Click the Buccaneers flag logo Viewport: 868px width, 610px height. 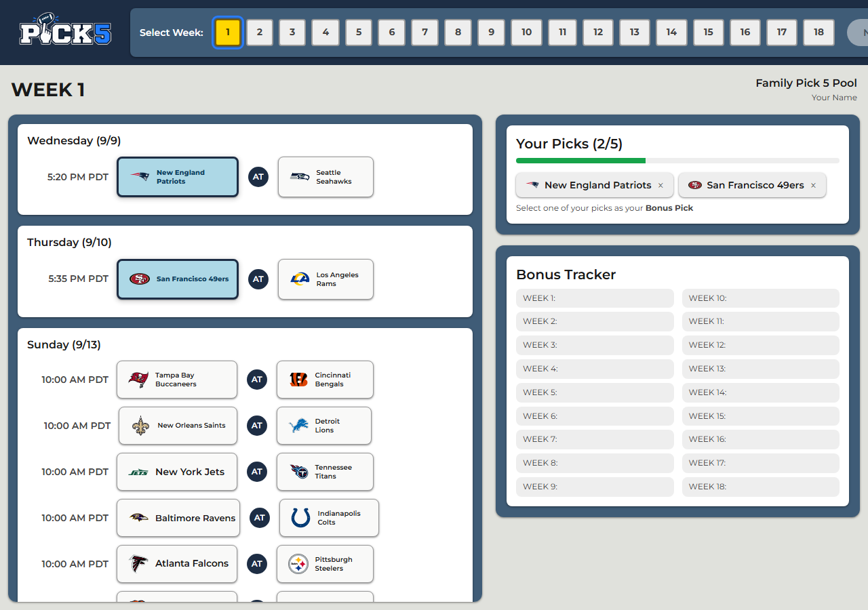tap(138, 380)
